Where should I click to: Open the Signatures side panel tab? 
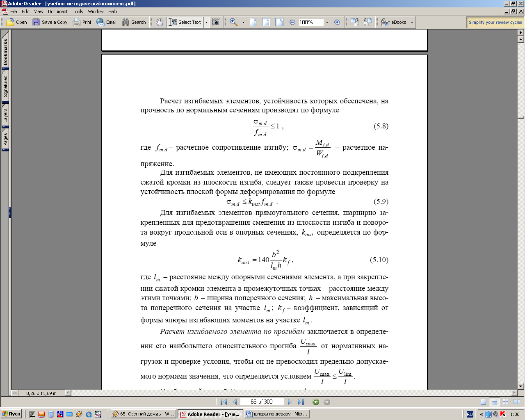[x=5, y=86]
